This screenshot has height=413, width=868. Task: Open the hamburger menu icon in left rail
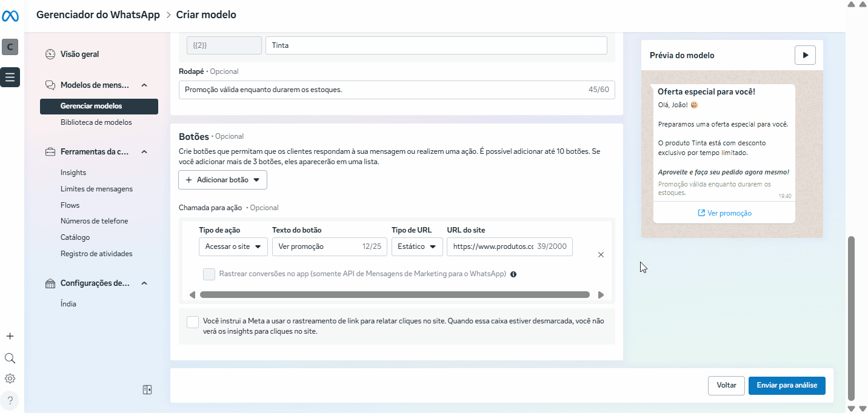[10, 77]
